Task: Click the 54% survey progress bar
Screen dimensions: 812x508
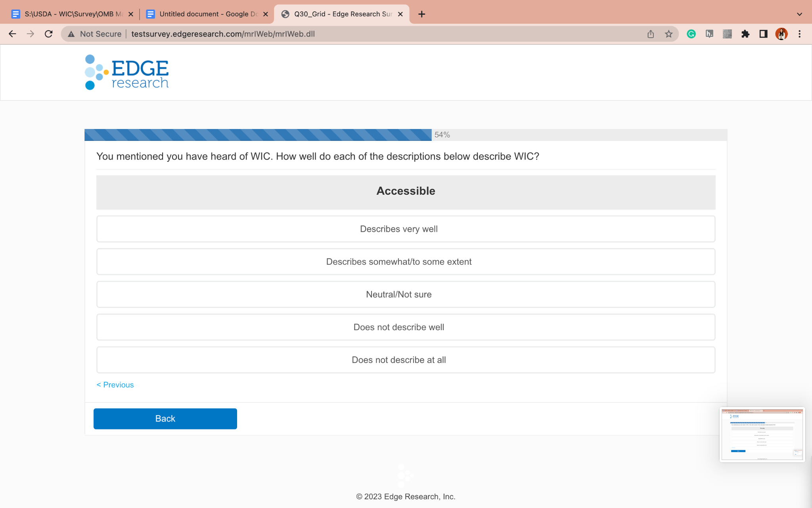Action: point(258,135)
